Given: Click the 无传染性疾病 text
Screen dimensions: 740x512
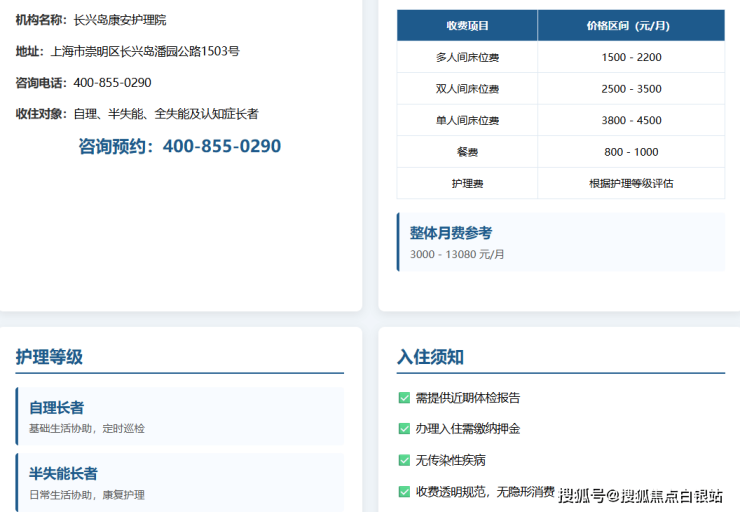Looking at the screenshot, I should pyautogui.click(x=450, y=460).
